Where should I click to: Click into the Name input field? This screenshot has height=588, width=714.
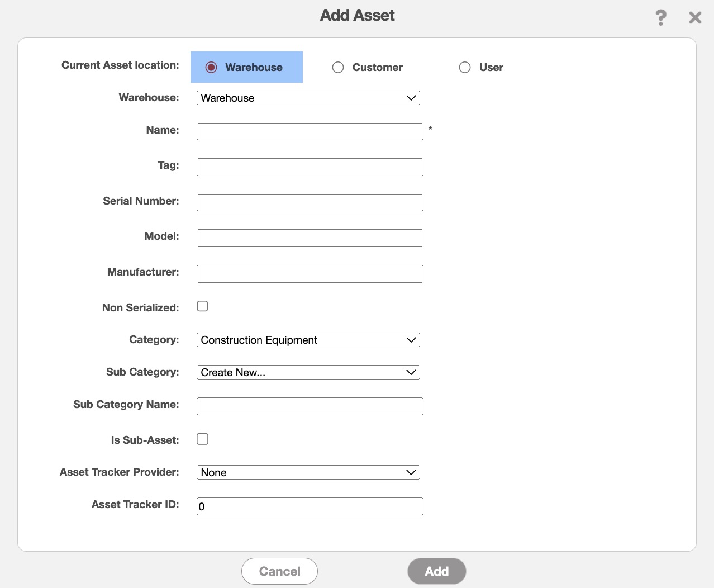[x=310, y=132]
